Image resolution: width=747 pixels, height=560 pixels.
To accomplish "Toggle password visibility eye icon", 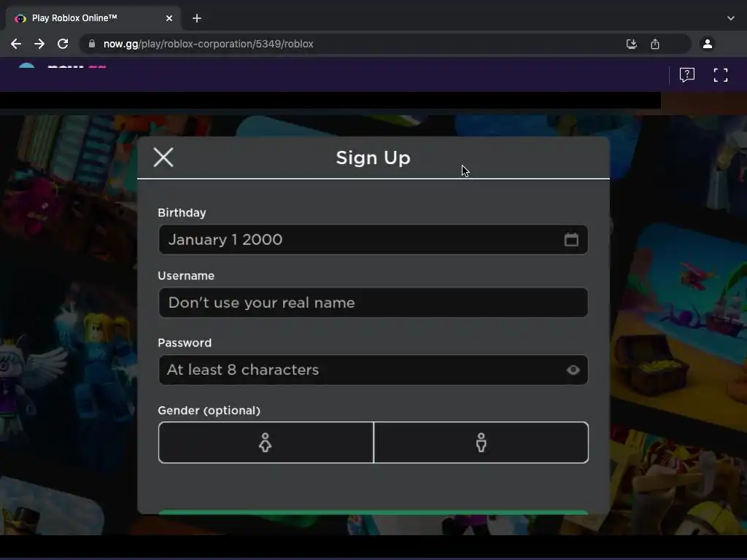I will point(573,370).
